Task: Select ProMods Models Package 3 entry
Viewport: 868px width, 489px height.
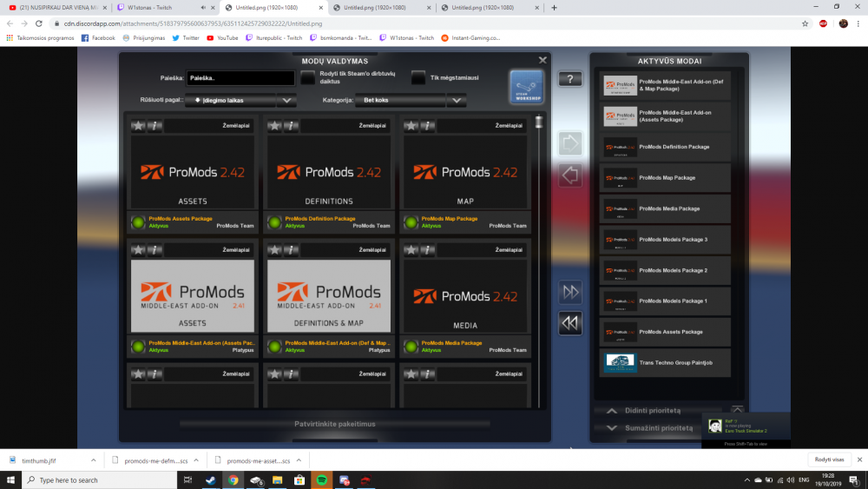Action: click(665, 240)
